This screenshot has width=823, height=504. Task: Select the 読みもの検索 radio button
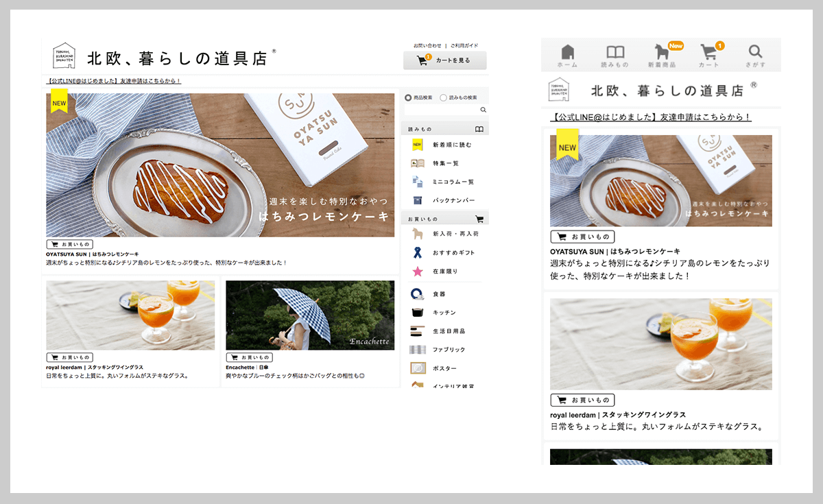coord(443,98)
